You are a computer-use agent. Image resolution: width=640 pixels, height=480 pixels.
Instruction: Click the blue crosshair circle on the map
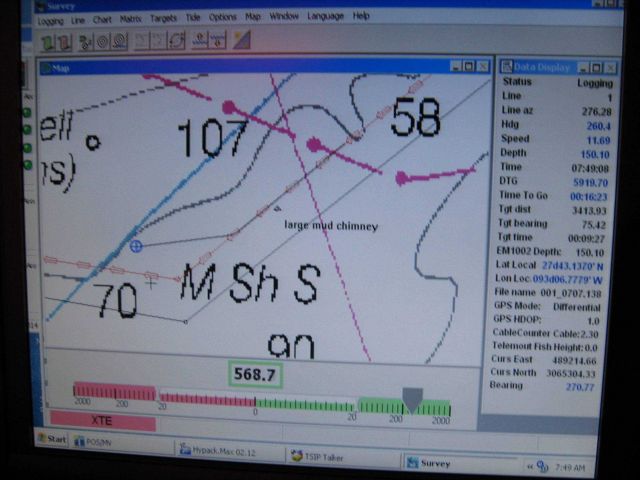click(136, 246)
